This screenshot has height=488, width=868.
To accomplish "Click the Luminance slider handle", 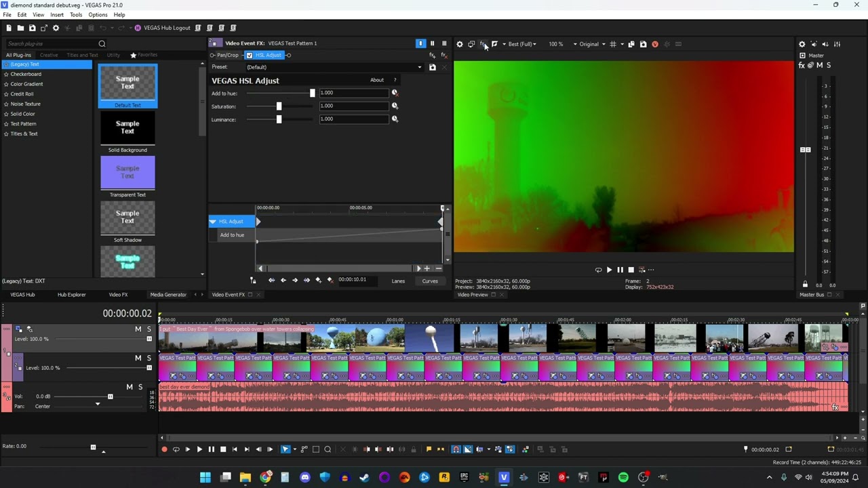I will point(279,119).
